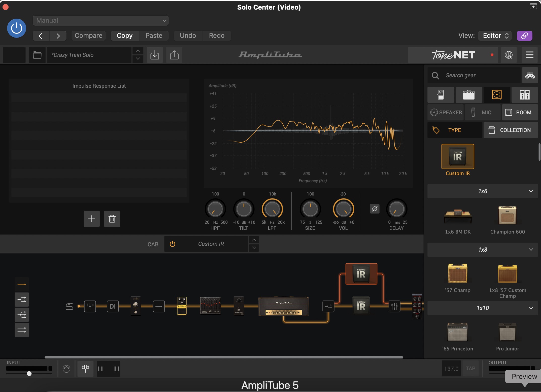The width and height of the screenshot is (541, 392).
Task: Switch to the ROOM tab
Action: tap(520, 112)
